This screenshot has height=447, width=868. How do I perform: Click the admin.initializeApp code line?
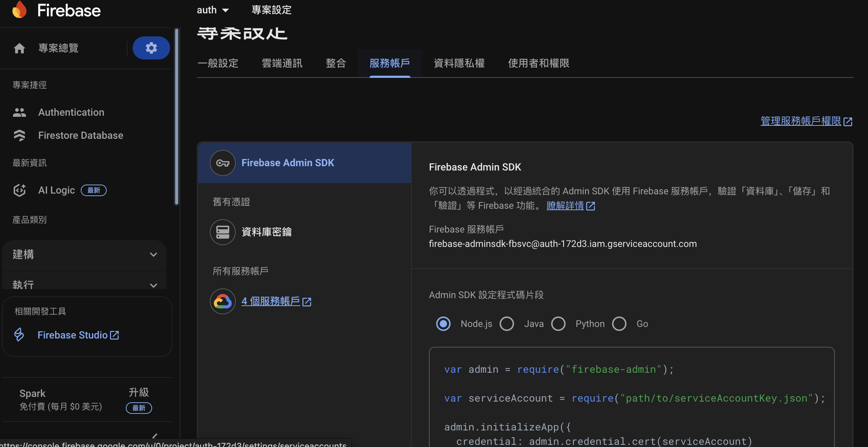pos(508,427)
